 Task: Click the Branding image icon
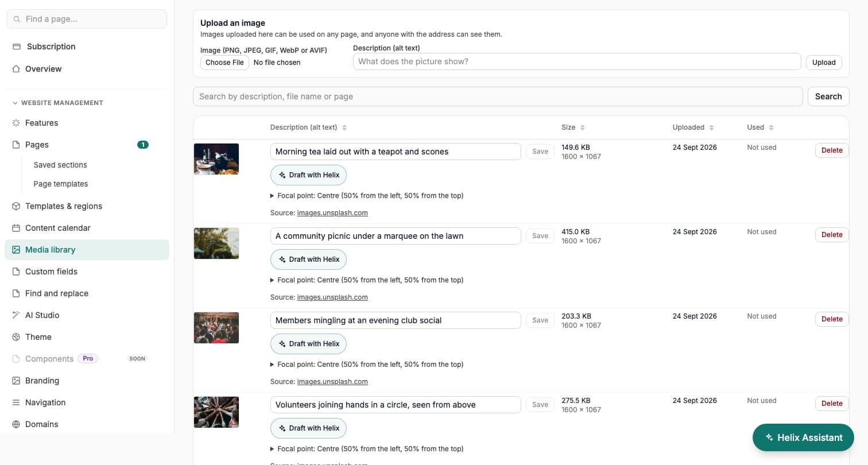pos(16,381)
